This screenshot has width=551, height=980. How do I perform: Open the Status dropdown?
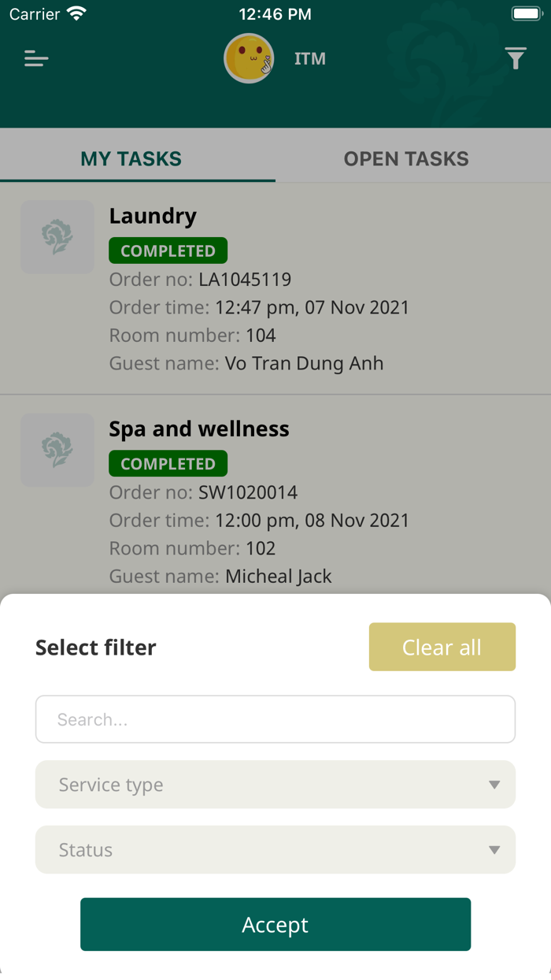pos(275,850)
